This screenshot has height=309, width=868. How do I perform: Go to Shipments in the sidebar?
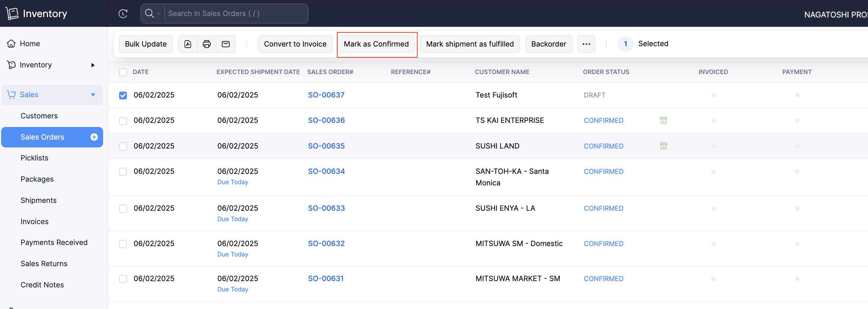point(39,200)
